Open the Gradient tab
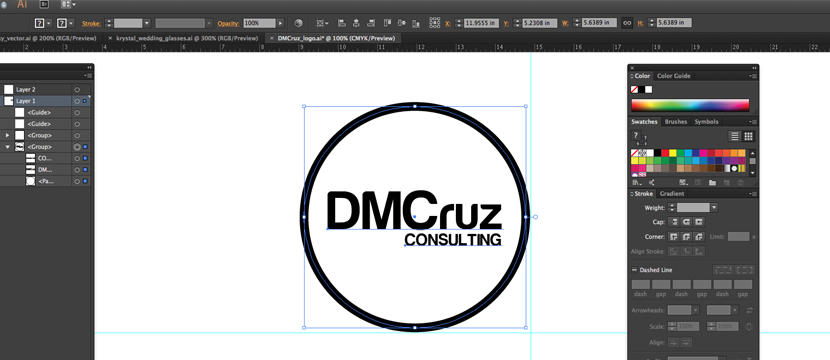The height and width of the screenshot is (360, 830). pos(672,194)
